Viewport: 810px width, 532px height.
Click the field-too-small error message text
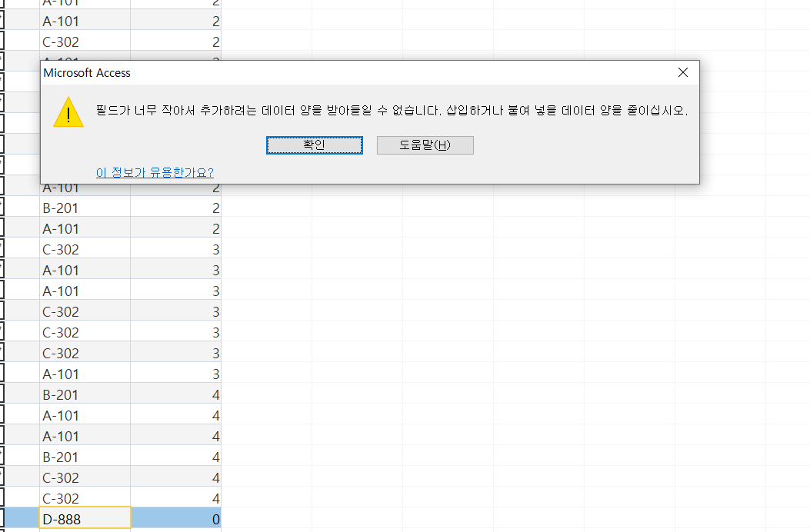[392, 111]
